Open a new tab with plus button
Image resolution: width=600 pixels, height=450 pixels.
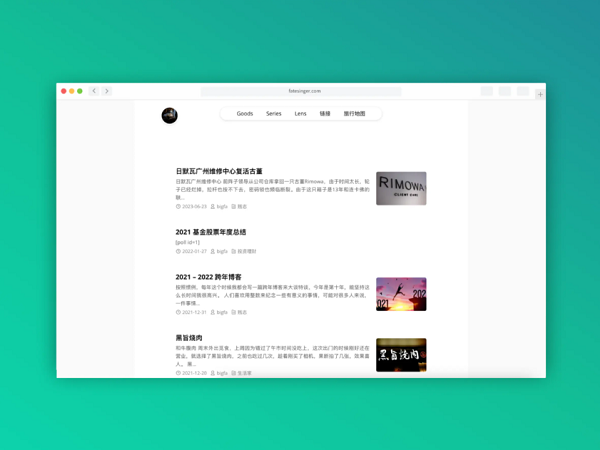coord(540,95)
